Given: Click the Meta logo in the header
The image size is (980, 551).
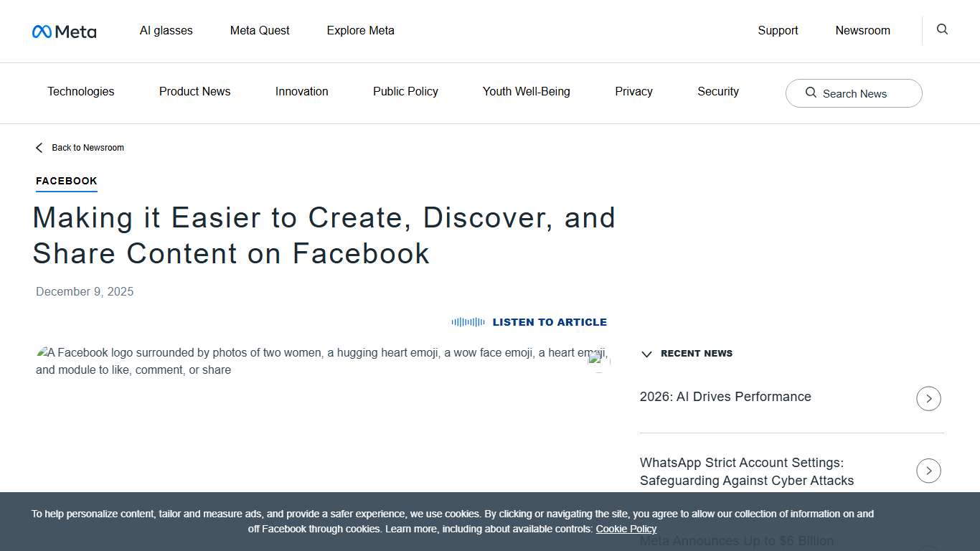Looking at the screenshot, I should point(64,31).
